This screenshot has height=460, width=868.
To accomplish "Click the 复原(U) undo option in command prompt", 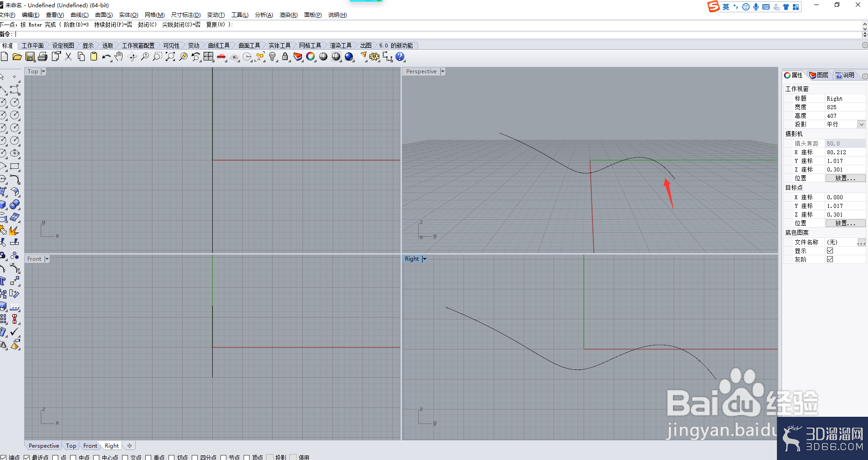I will [215, 25].
